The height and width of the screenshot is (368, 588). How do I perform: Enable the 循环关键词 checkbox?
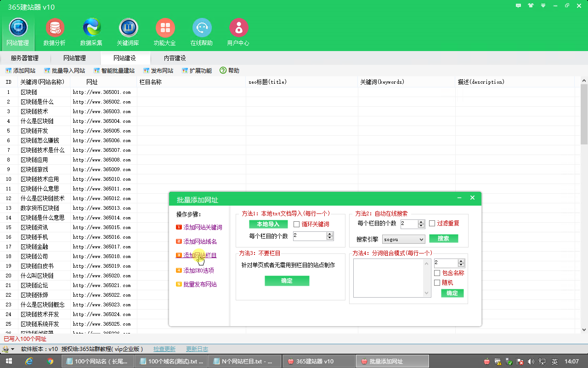point(296,224)
